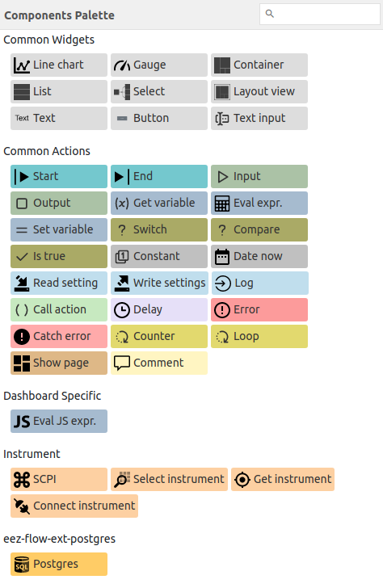
Task: Select the Gauge widget icon
Action: coord(122,65)
